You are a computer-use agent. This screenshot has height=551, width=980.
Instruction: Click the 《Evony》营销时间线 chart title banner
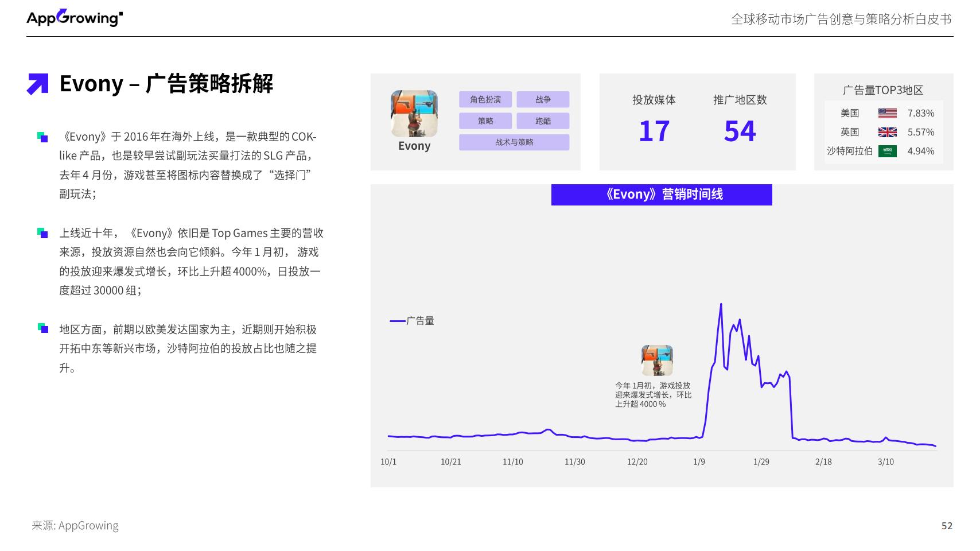click(x=662, y=195)
